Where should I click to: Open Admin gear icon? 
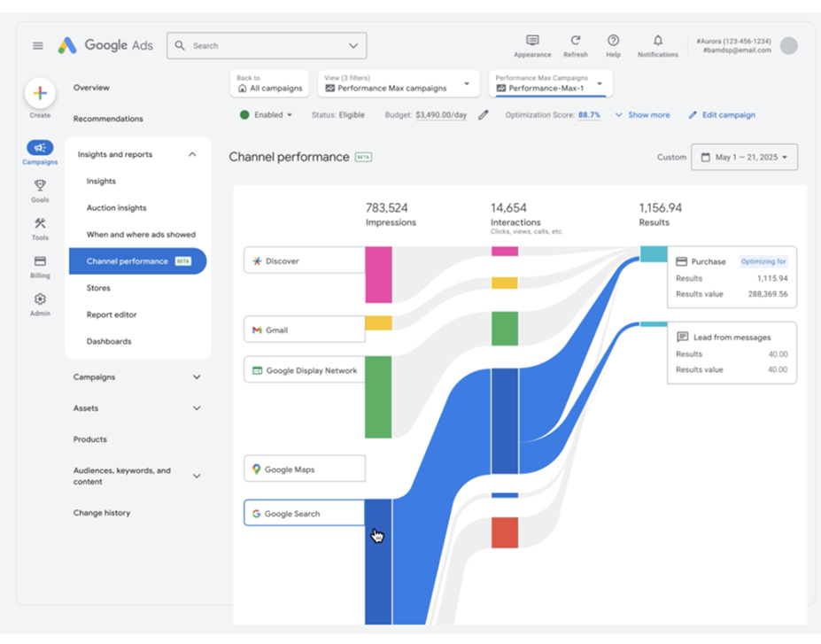click(40, 299)
